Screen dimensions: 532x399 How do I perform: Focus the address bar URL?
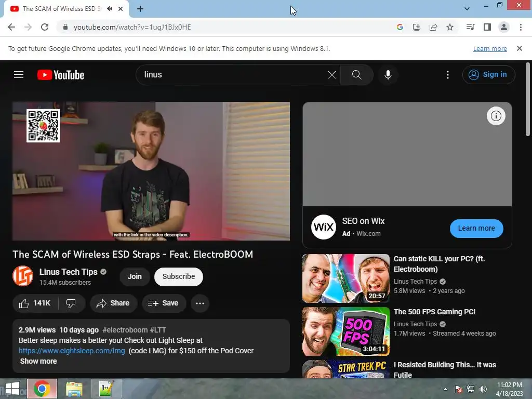point(132,27)
